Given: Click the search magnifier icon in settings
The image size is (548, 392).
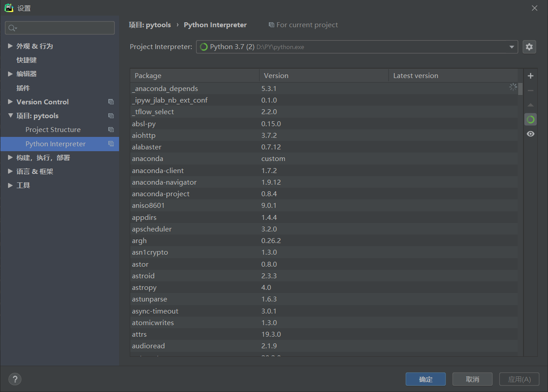Looking at the screenshot, I should [x=12, y=28].
